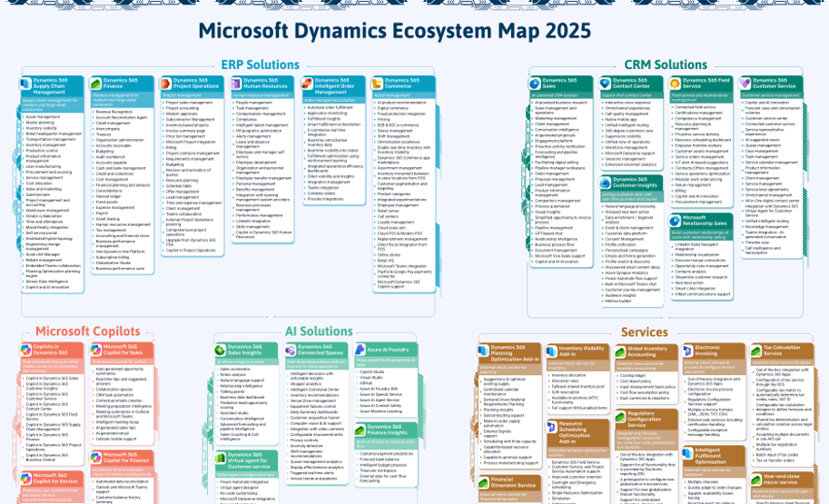Select the Microsoft 365 Copilot for Sales icon
Viewport: 829px width, 504px height.
point(95,350)
